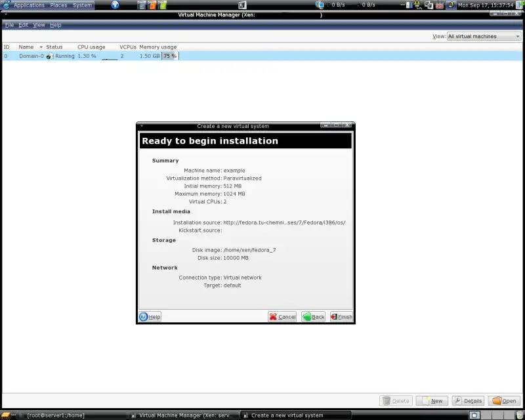Click the show desktop icon in bottom panel
The image size is (525, 420).
(6, 415)
